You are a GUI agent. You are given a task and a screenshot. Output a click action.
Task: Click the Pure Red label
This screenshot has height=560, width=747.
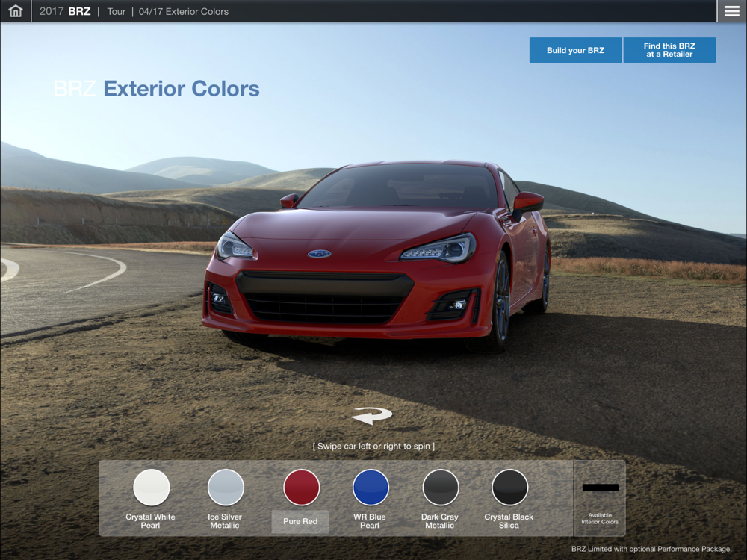[x=300, y=521]
